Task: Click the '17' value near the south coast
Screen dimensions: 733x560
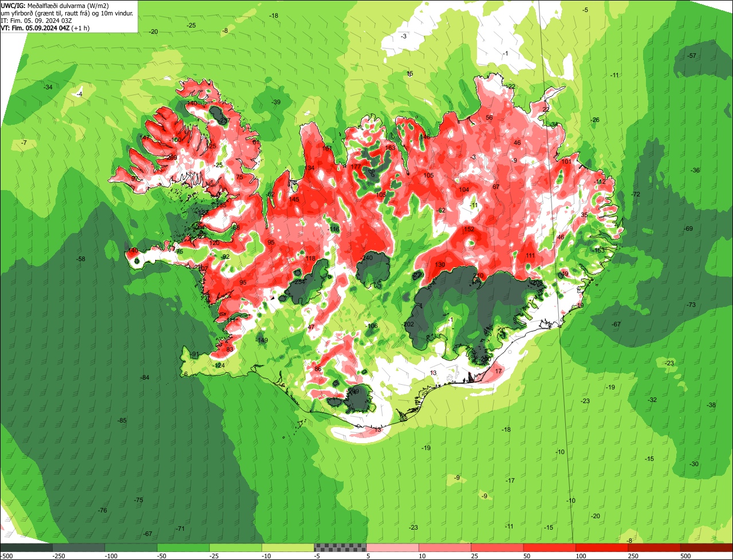Action: [498, 372]
